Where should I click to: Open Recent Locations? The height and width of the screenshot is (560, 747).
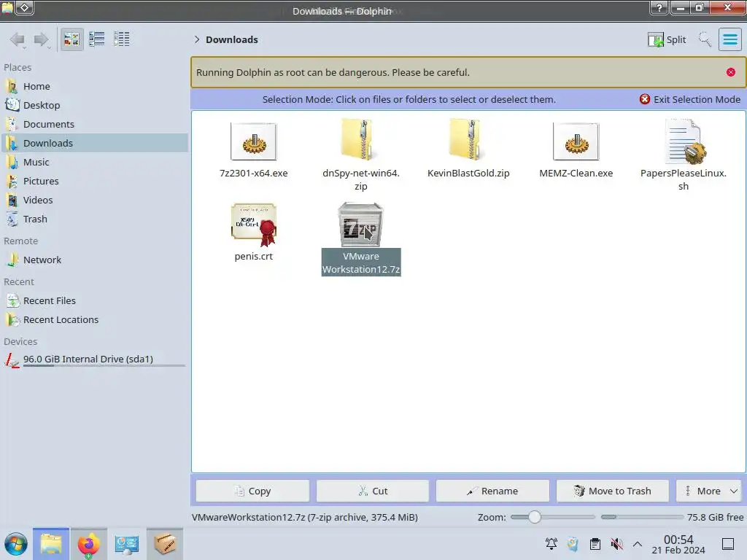[96, 320]
